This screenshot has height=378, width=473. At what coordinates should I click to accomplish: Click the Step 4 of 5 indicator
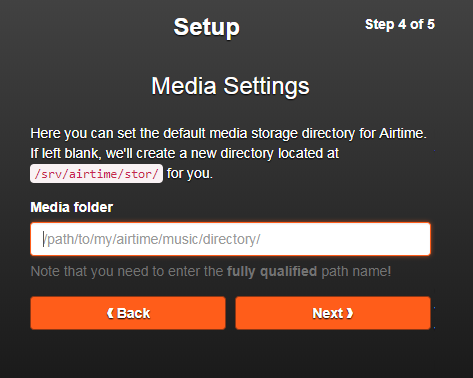(x=400, y=24)
